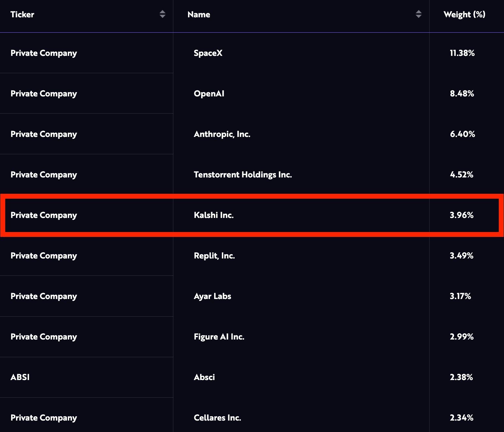The image size is (504, 432).
Task: Click Private Company ticker in OpenAI row
Action: click(44, 94)
